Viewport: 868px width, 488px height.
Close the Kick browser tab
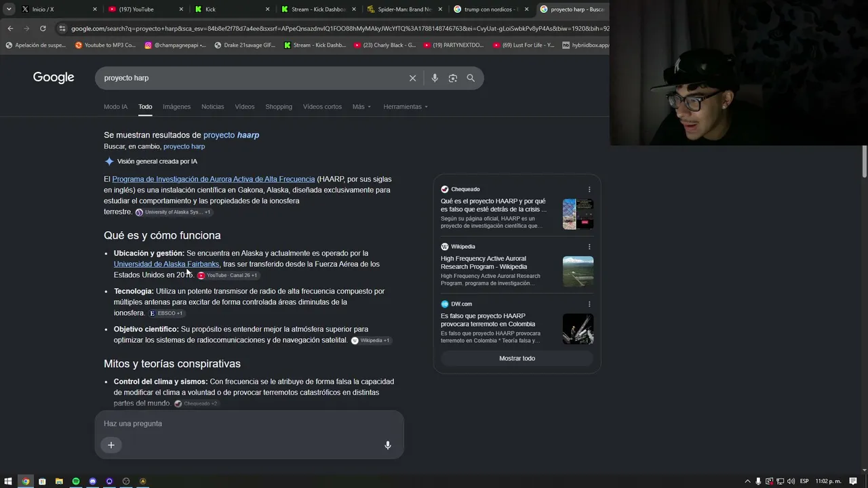coord(267,9)
